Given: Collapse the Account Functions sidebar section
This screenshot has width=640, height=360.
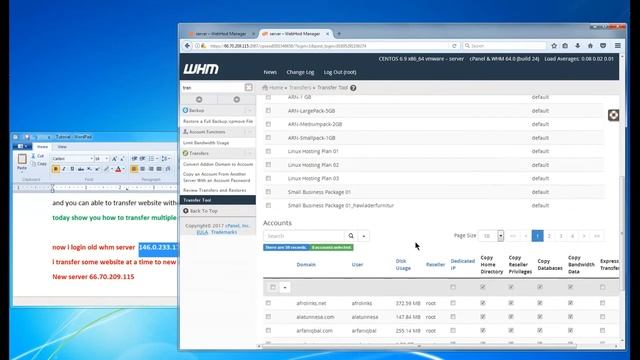Looking at the screenshot, I should pos(249,132).
